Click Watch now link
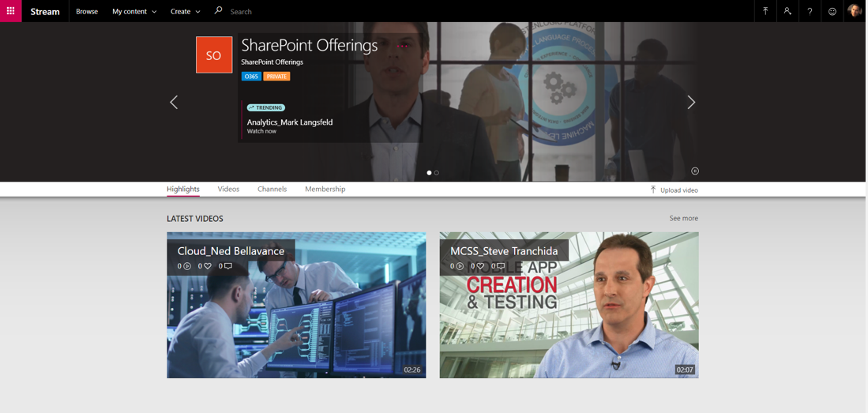868x413 pixels. point(261,131)
